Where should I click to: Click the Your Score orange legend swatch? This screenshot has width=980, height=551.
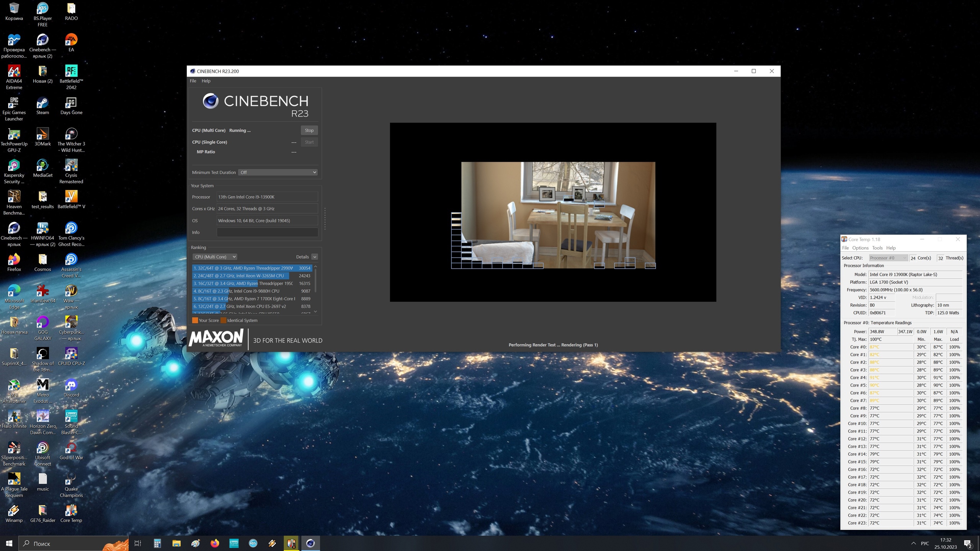(195, 321)
